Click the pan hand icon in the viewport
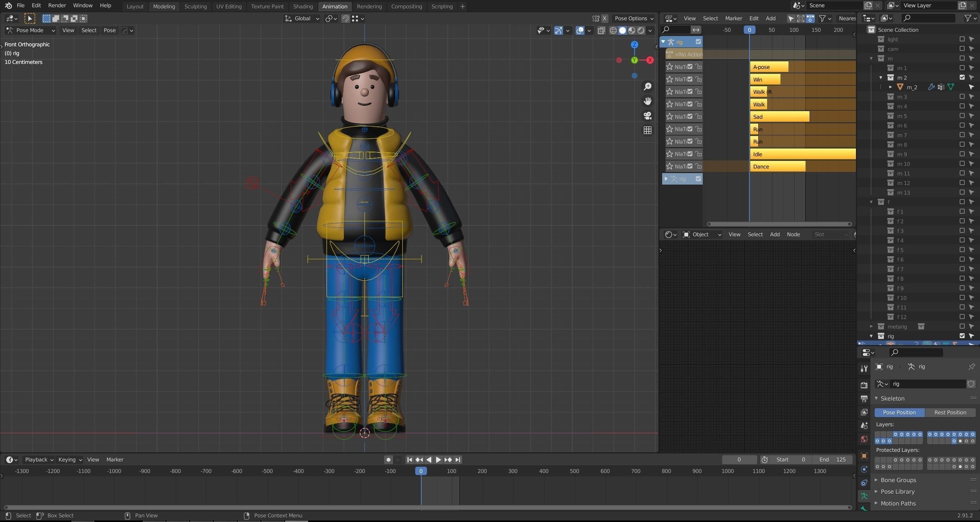Image resolution: width=980 pixels, height=522 pixels. click(x=648, y=101)
